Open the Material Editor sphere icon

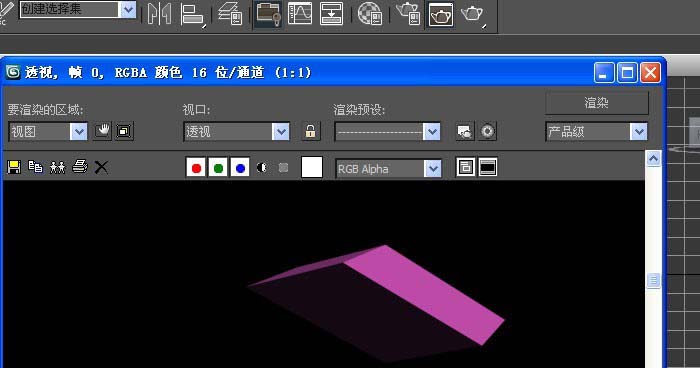tap(370, 13)
